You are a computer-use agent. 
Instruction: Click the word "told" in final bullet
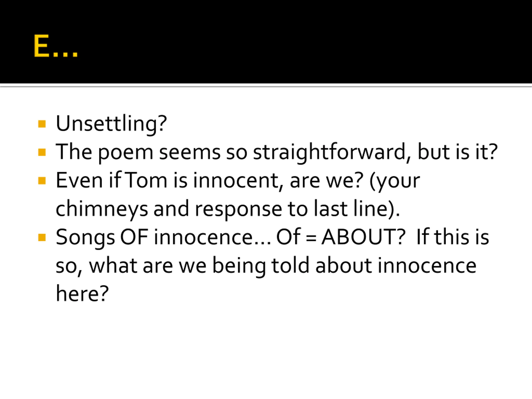[290, 266]
